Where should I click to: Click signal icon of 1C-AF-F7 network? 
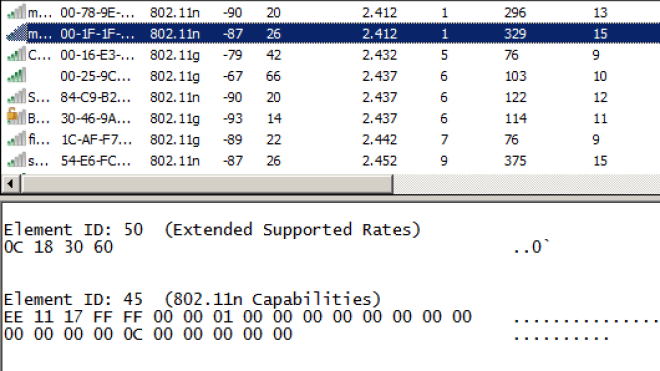[16, 139]
